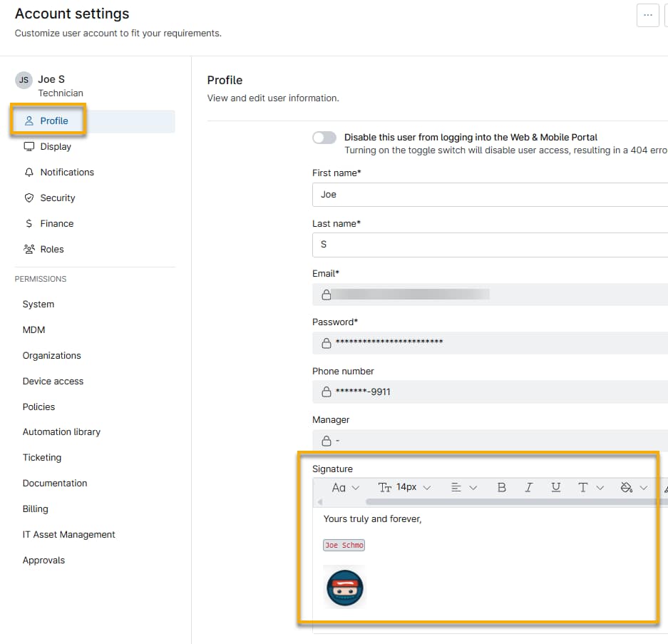Go to Policies permissions
This screenshot has height=644, width=668.
(x=38, y=407)
